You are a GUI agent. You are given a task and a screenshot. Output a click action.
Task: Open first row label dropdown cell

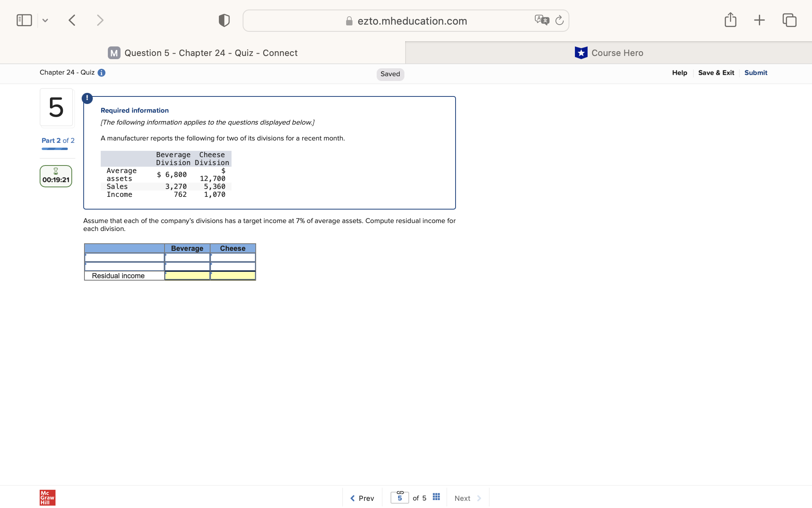tap(124, 258)
